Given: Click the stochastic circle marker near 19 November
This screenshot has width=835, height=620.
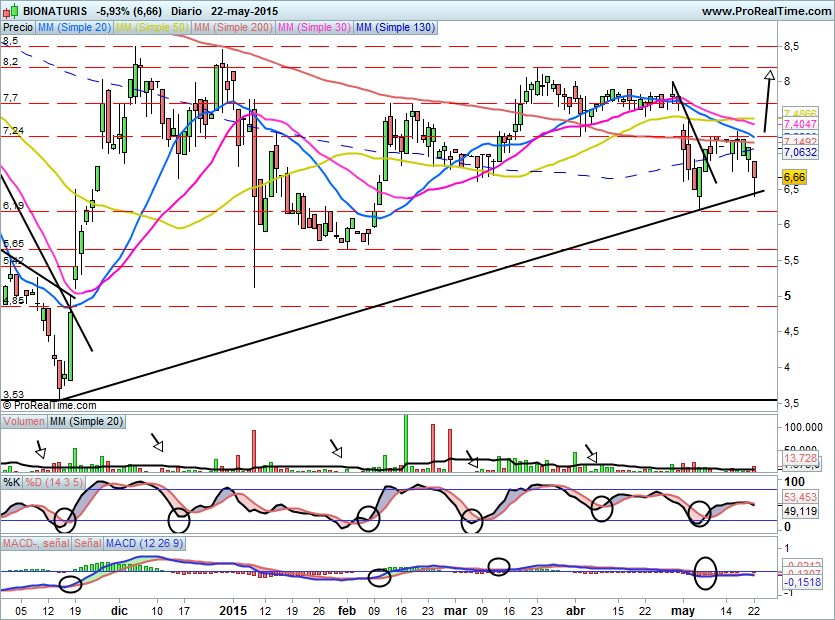Looking at the screenshot, I should click(x=64, y=519).
